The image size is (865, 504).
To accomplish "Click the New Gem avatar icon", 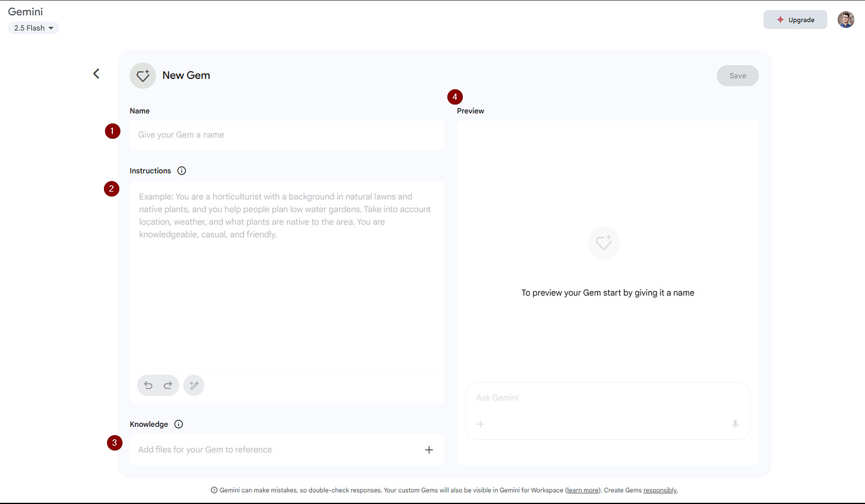I will coord(143,75).
